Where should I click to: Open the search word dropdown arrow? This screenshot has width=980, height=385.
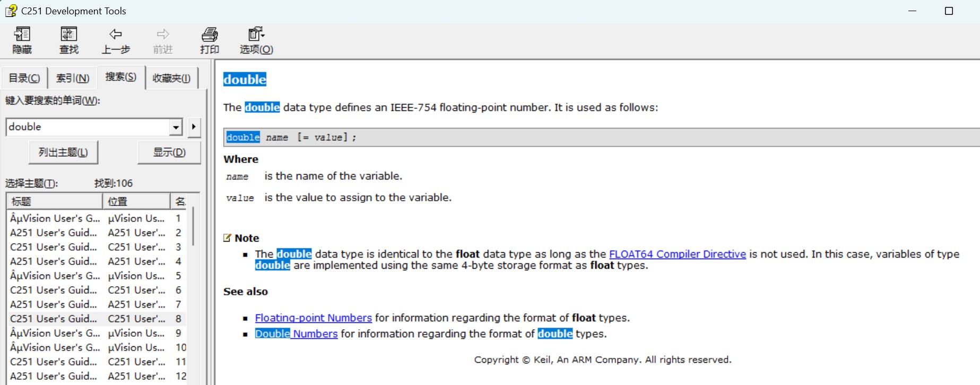[176, 127]
